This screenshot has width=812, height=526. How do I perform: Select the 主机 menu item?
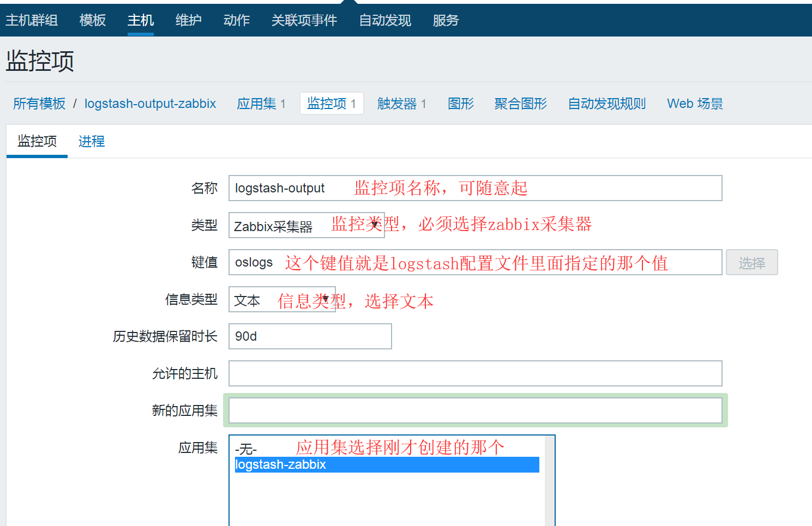[x=141, y=20]
